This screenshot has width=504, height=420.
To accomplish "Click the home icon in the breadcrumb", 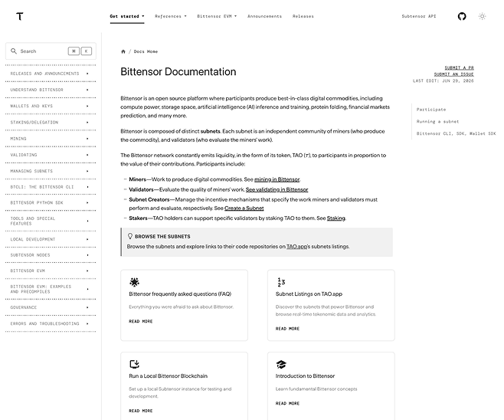I will [x=123, y=51].
